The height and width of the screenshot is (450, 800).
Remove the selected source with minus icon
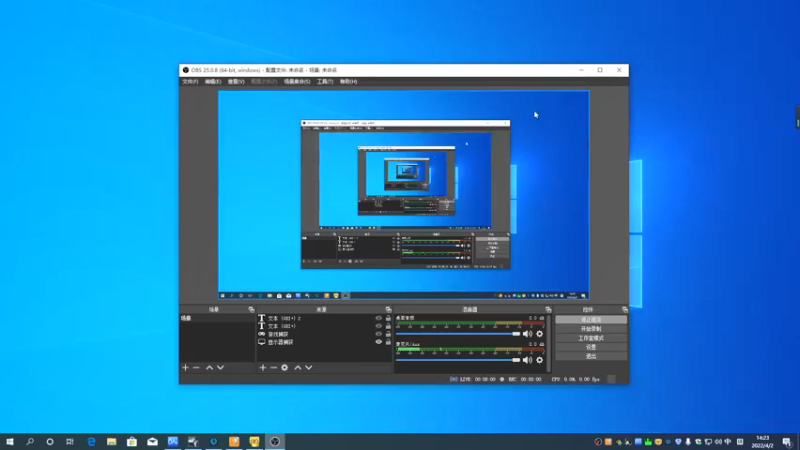click(273, 367)
